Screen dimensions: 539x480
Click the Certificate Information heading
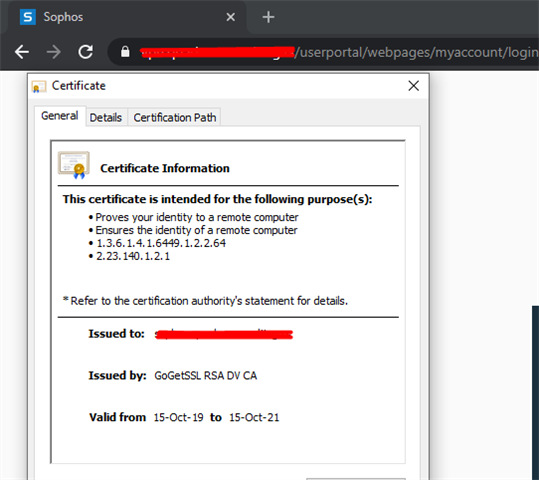pos(165,168)
